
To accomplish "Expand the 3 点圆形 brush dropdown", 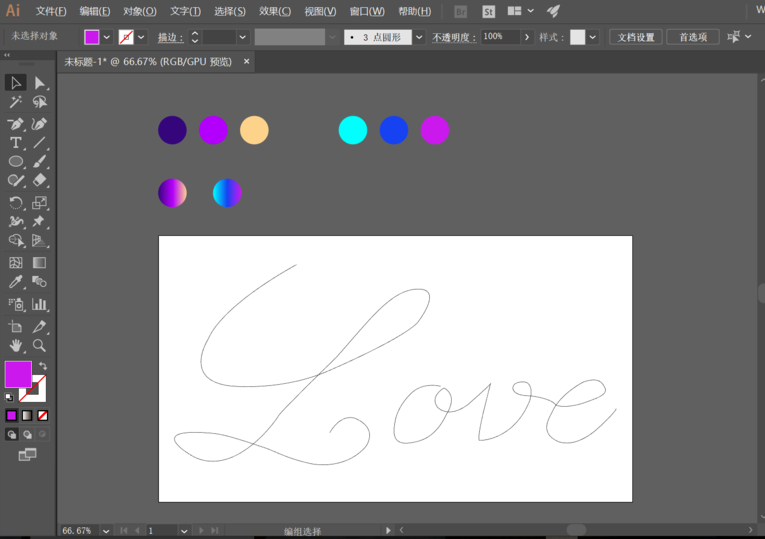I will 418,37.
